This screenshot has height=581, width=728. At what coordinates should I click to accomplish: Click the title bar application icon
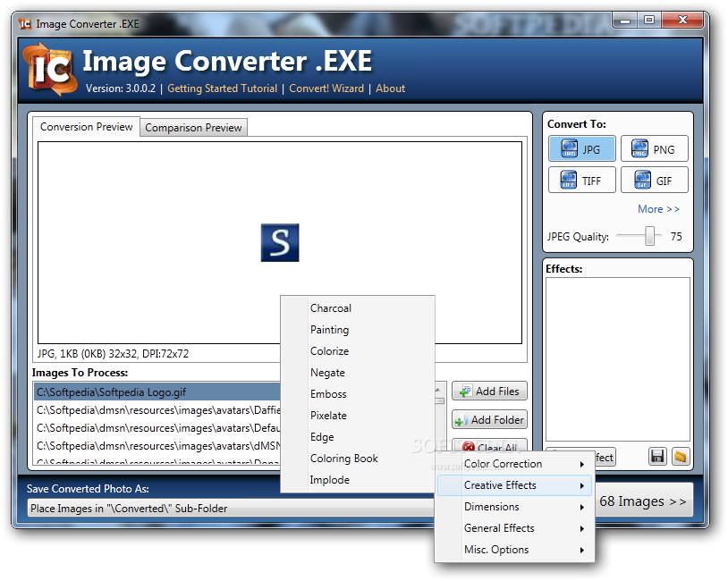pos(25,23)
